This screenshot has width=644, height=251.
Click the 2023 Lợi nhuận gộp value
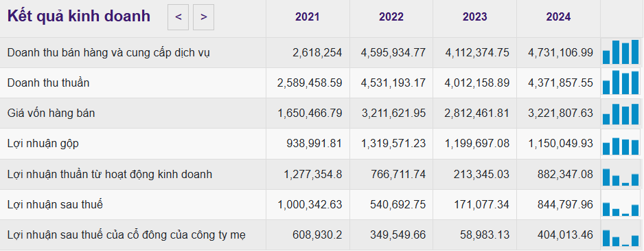(477, 143)
